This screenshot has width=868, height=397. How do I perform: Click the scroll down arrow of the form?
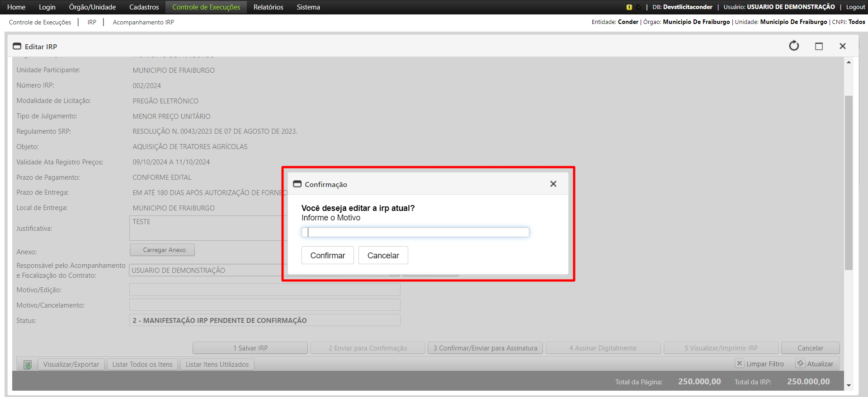[x=849, y=385]
